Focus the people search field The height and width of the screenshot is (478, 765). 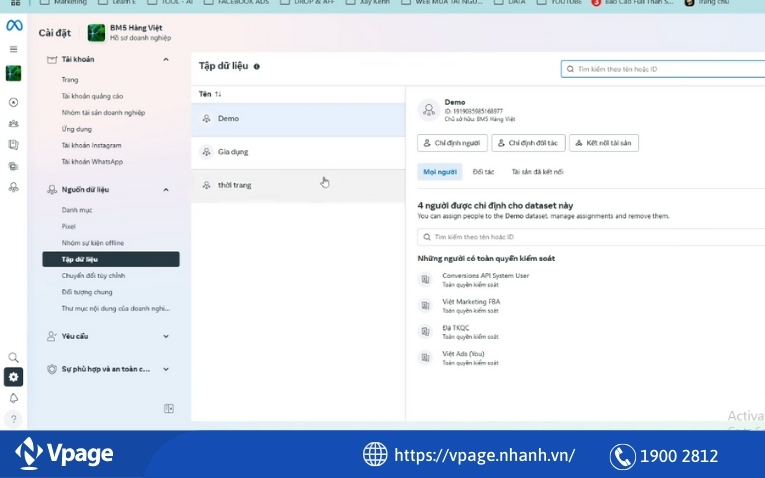point(591,237)
